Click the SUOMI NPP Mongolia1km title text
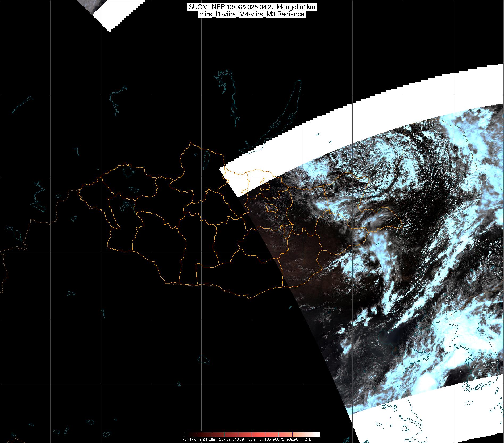The height and width of the screenshot is (443, 504). pos(252,7)
